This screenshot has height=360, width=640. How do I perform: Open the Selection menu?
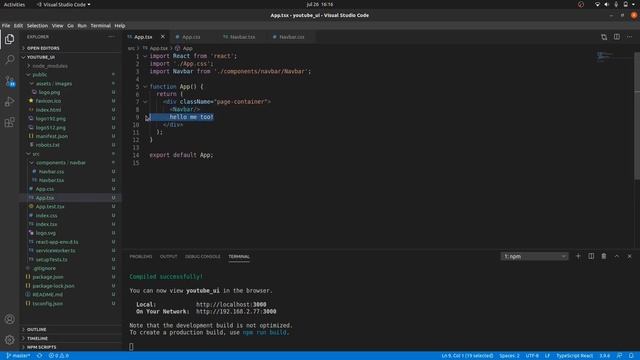click(37, 25)
